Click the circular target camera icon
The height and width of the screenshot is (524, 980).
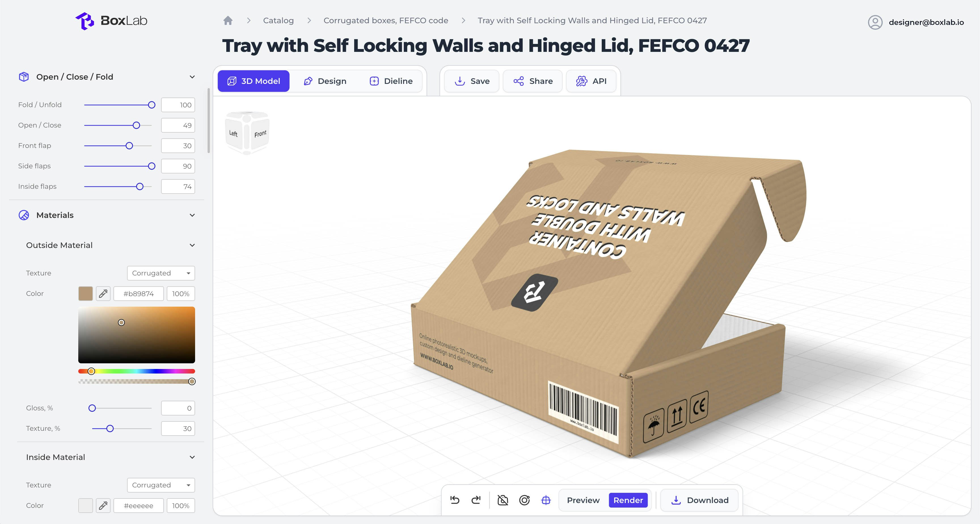[524, 500]
